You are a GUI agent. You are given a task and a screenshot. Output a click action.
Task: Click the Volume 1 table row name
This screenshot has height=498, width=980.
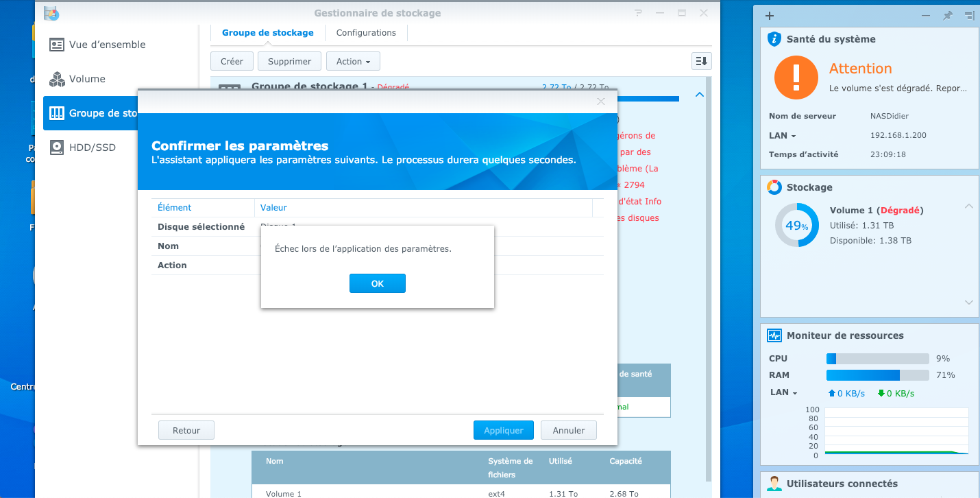coord(284,493)
